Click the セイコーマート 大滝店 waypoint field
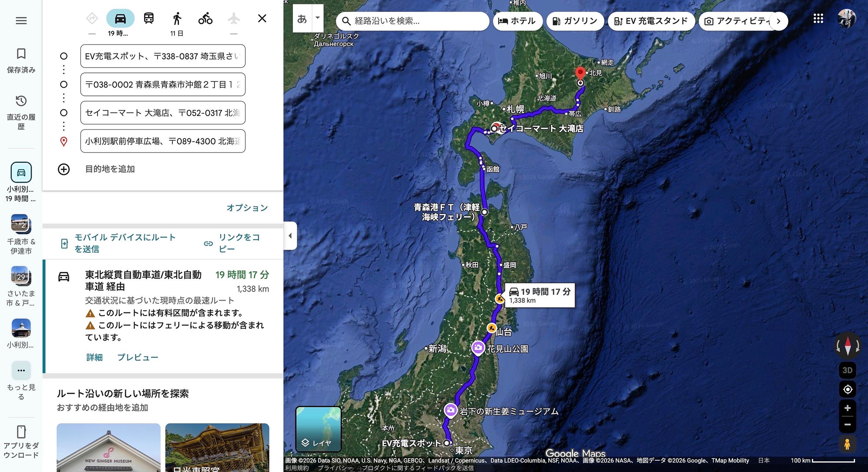This screenshot has height=472, width=868. 163,113
